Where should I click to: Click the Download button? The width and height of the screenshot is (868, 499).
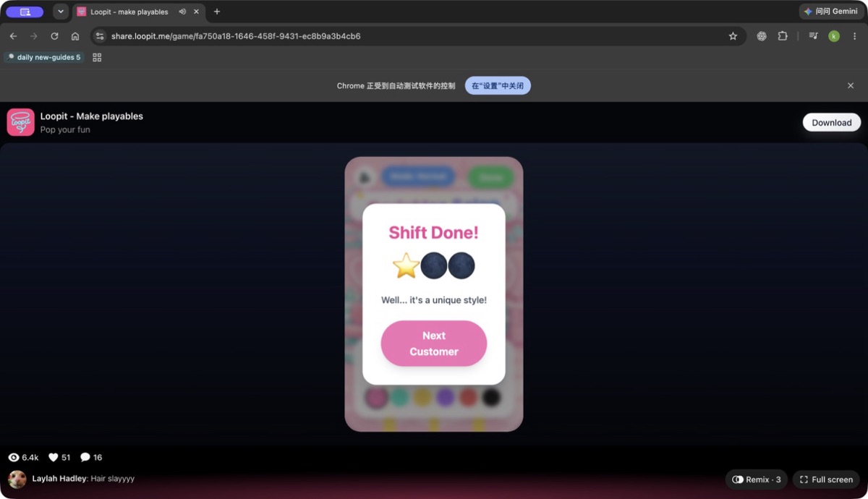pos(832,122)
